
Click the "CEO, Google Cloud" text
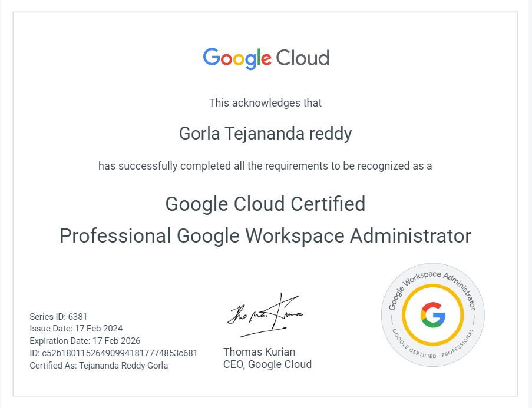[x=267, y=364]
